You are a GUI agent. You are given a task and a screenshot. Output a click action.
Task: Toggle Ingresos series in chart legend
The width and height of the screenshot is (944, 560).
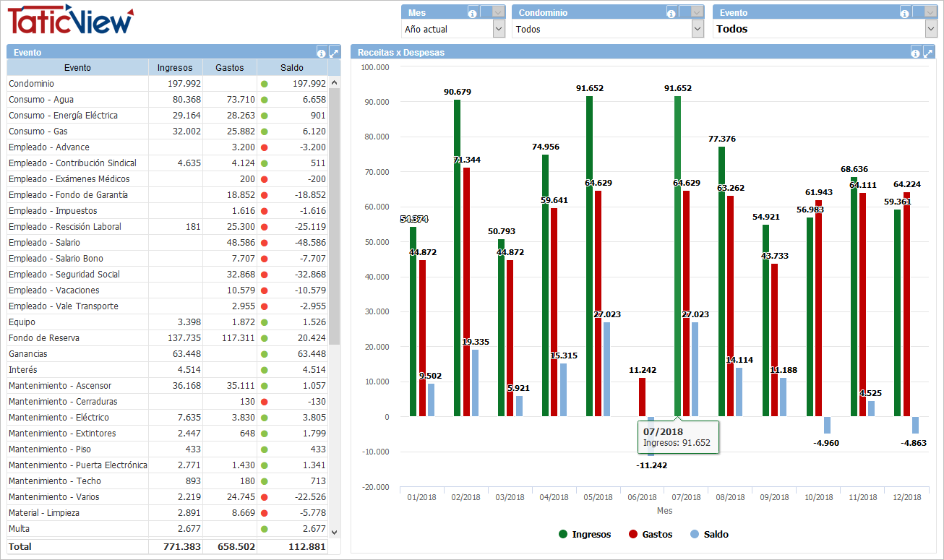click(x=585, y=535)
